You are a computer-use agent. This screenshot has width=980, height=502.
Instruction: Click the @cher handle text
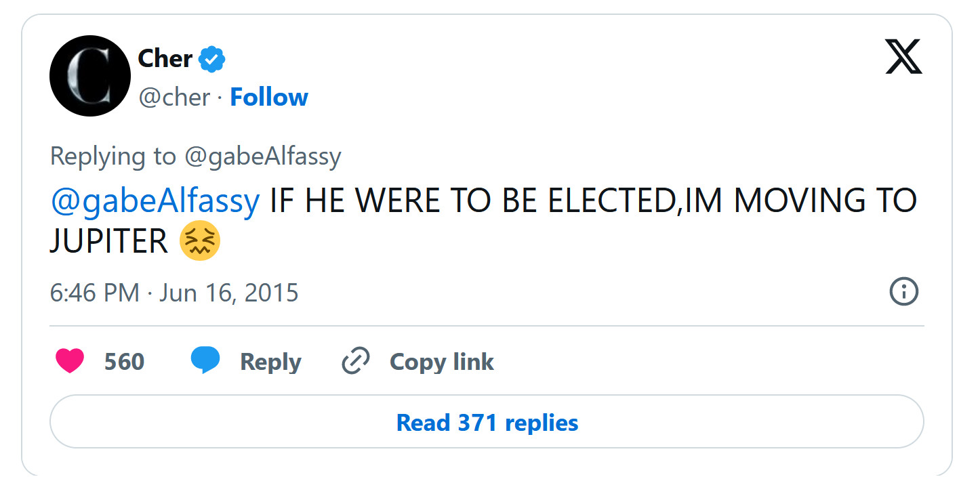(174, 98)
